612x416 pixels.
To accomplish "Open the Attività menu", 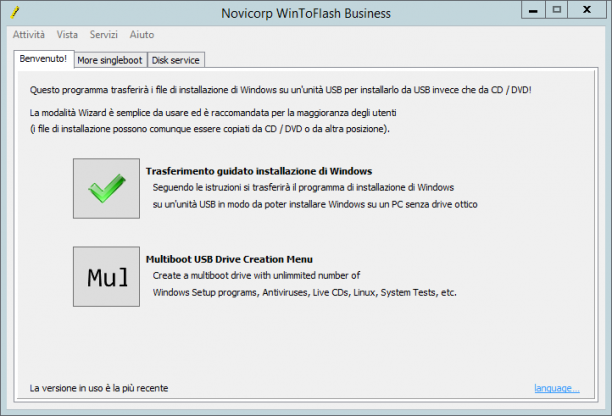I will click(x=28, y=35).
